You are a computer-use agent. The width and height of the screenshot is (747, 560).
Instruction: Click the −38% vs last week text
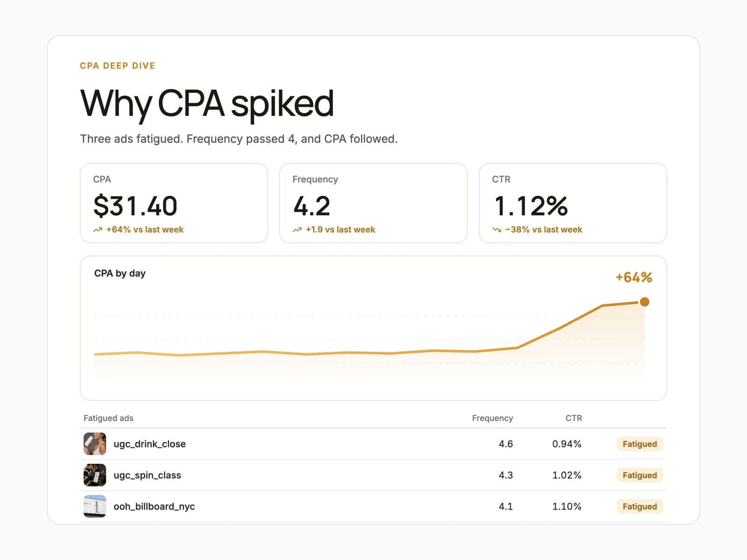pos(544,230)
